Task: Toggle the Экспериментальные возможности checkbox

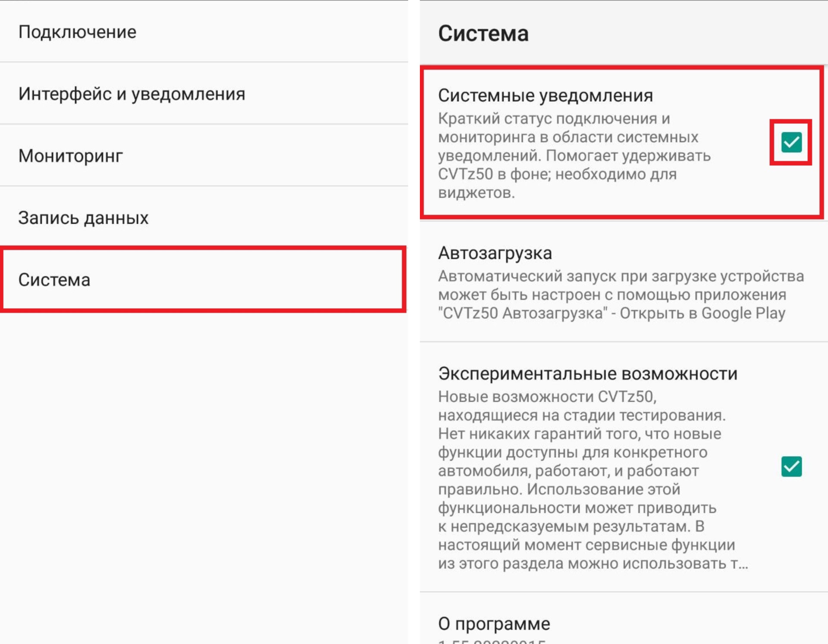Action: point(791,466)
